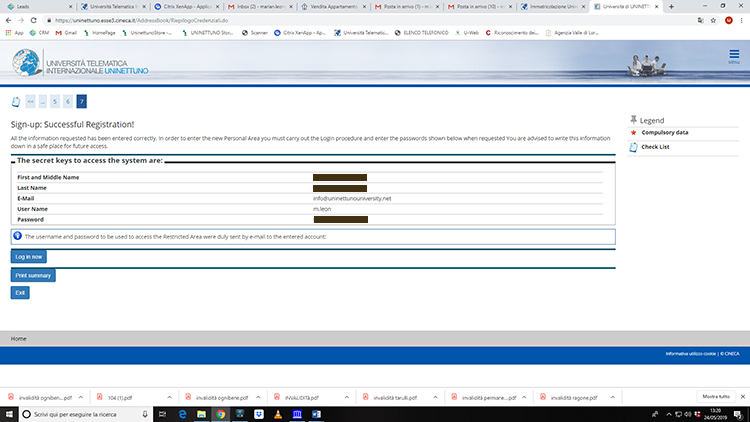Open Word from the Windows taskbar
This screenshot has width=750, height=422.
point(316,413)
